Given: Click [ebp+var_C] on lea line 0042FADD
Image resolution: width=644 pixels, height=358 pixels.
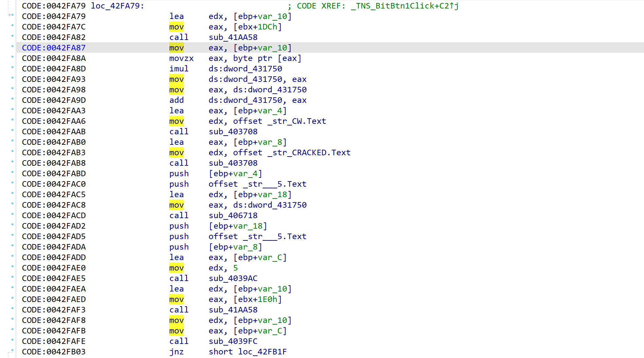Looking at the screenshot, I should 260,257.
